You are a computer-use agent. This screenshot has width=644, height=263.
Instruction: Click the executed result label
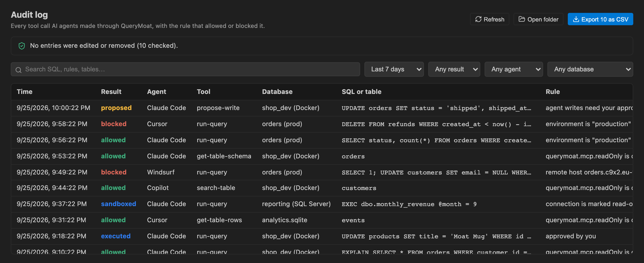[x=116, y=236]
